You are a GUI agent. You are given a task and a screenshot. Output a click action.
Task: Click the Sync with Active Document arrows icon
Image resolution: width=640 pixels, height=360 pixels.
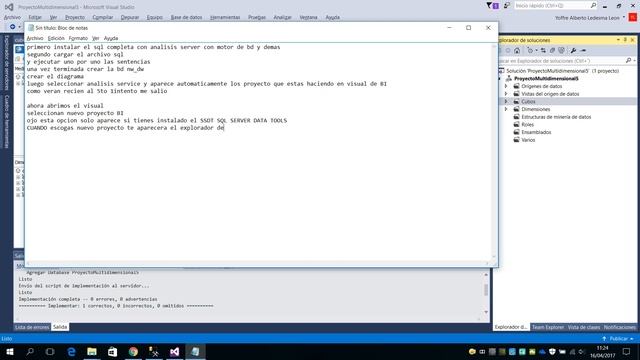[543, 50]
